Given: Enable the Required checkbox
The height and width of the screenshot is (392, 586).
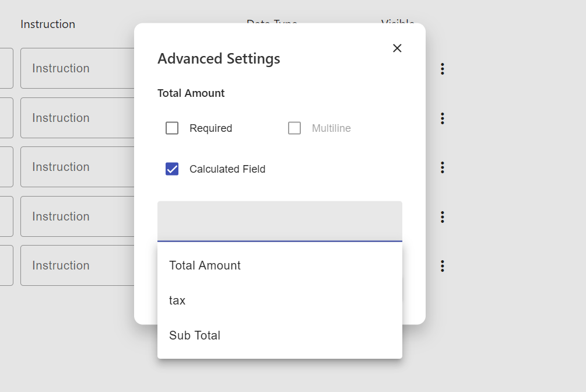Looking at the screenshot, I should [172, 128].
